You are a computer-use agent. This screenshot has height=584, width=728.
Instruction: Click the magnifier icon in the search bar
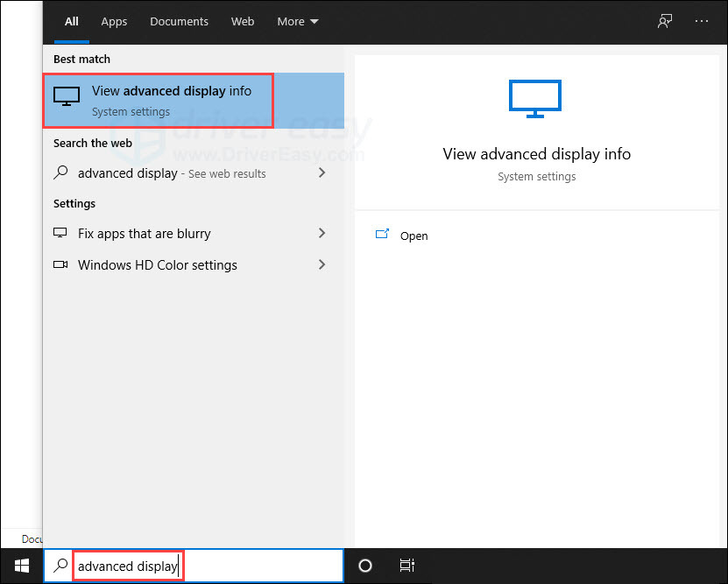[x=59, y=566]
